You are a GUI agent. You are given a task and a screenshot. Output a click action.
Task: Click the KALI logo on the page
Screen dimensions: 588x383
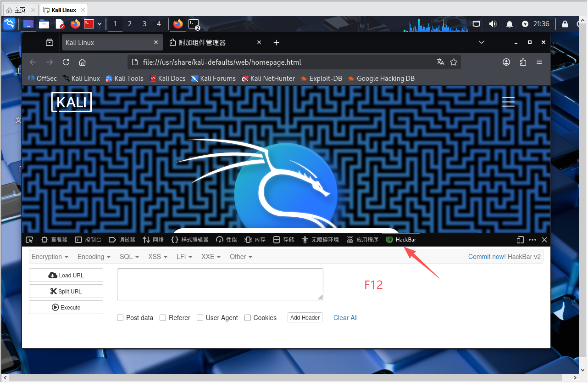(72, 102)
